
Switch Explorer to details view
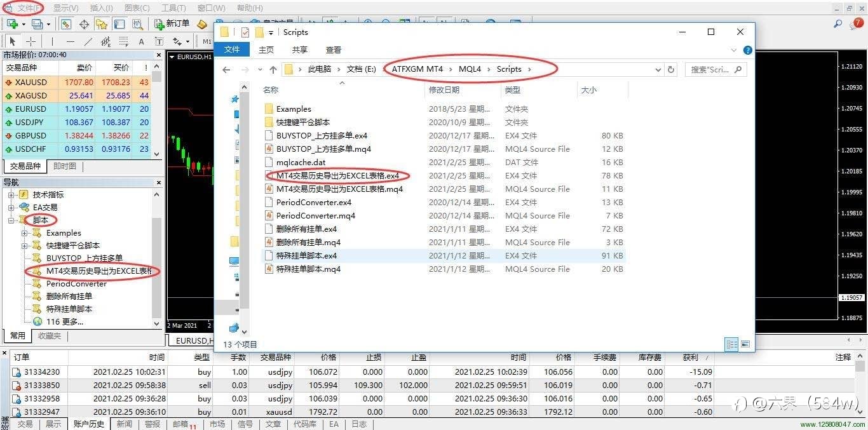[x=732, y=344]
